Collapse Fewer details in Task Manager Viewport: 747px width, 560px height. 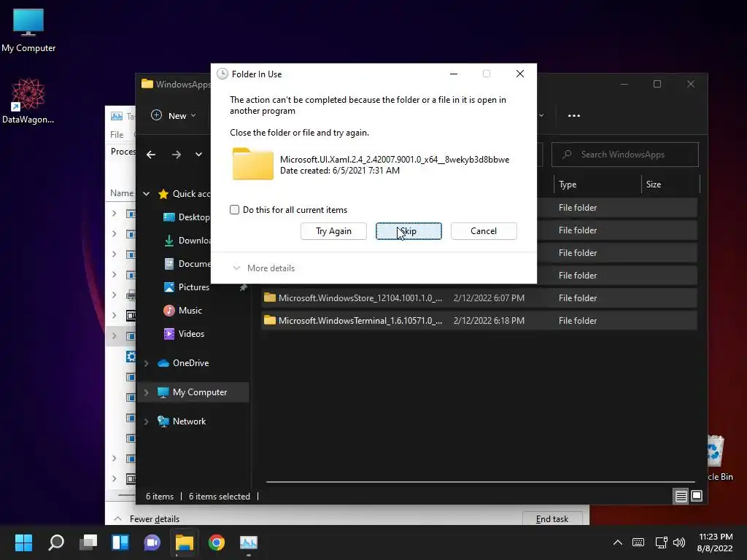click(x=147, y=518)
